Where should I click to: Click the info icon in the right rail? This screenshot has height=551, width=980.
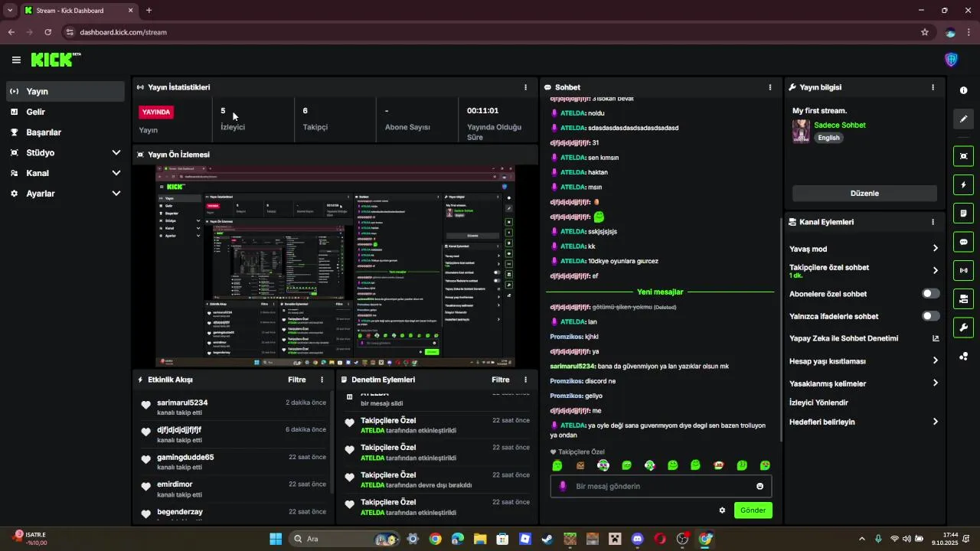[963, 90]
